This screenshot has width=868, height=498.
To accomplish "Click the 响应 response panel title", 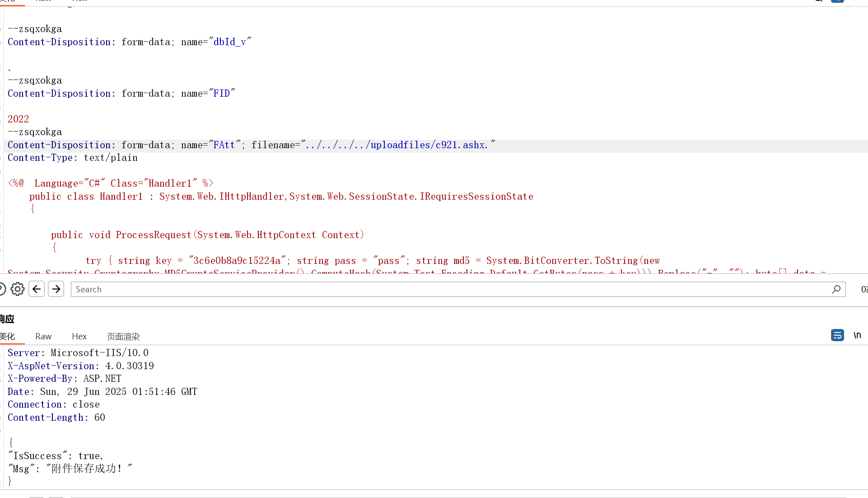I will pos(7,319).
